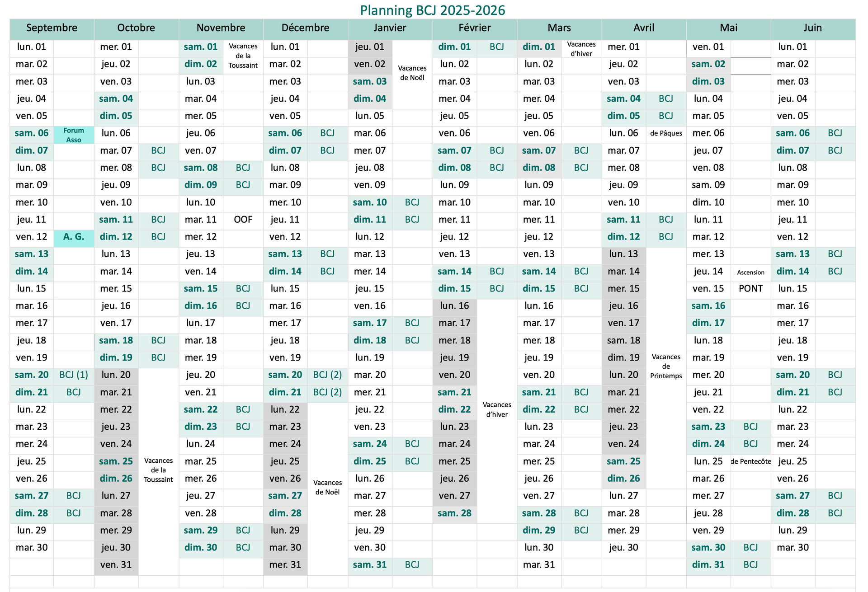Screen dimensions: 868x592
Task: Select the ven. 31 cell in October
Action: click(x=116, y=565)
